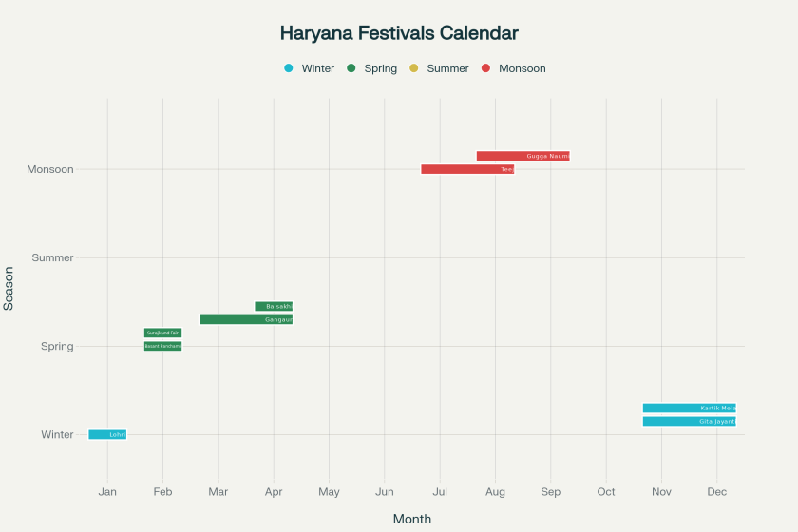
Task: Select the Surajkund Fair bar
Action: 162,332
